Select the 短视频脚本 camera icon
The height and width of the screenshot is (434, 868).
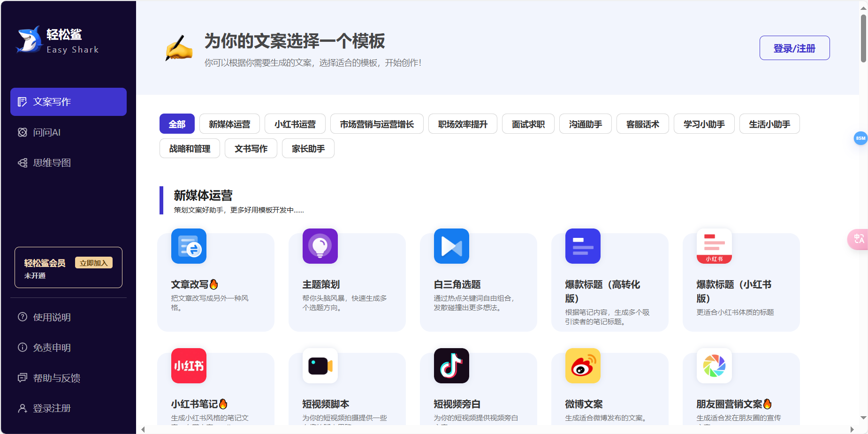pyautogui.click(x=320, y=366)
